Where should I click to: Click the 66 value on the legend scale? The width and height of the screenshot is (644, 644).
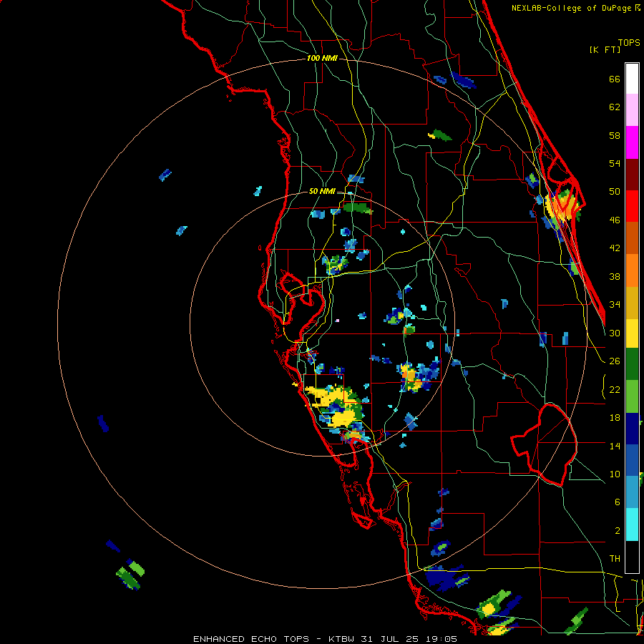(x=615, y=79)
